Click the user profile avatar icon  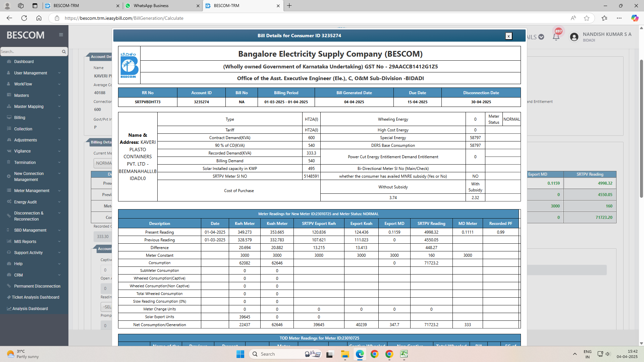(574, 37)
